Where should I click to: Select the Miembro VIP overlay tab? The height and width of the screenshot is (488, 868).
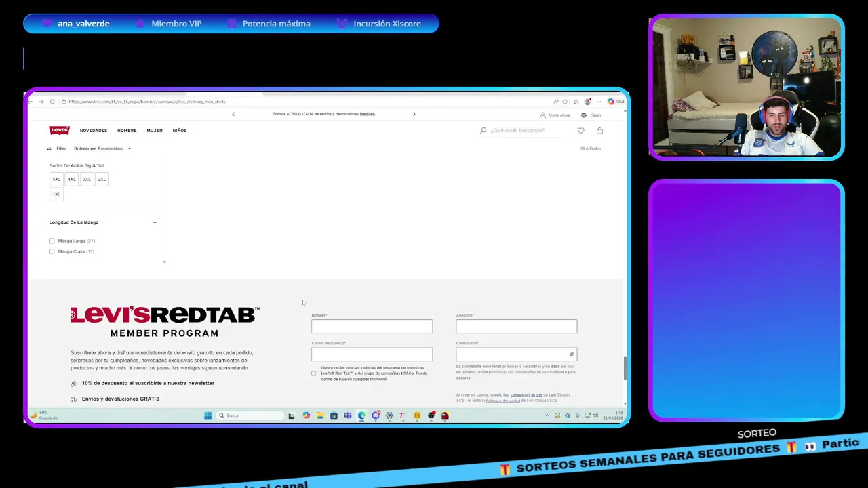coord(169,24)
